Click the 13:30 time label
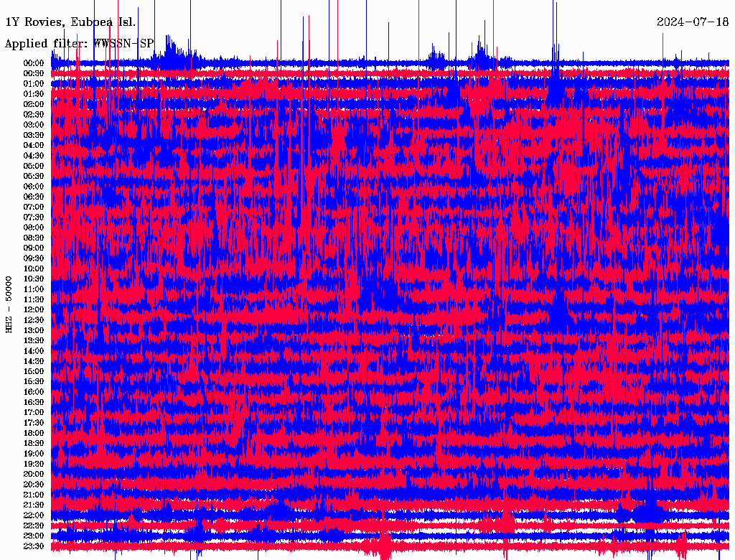This screenshot has height=560, width=735. pos(34,340)
